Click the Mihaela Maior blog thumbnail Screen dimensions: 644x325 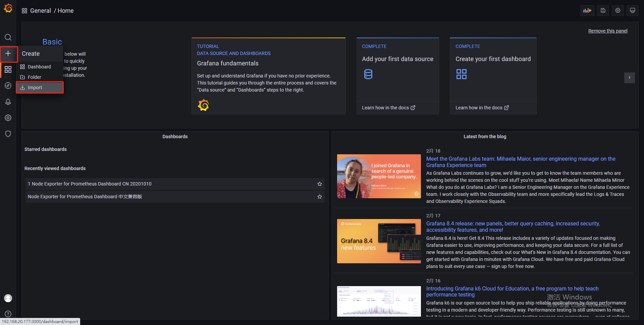point(379,176)
